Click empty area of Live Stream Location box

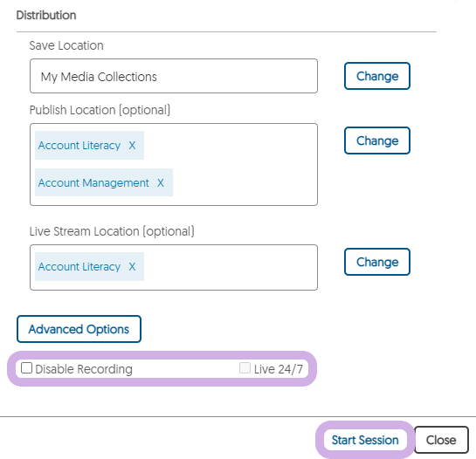point(231,268)
